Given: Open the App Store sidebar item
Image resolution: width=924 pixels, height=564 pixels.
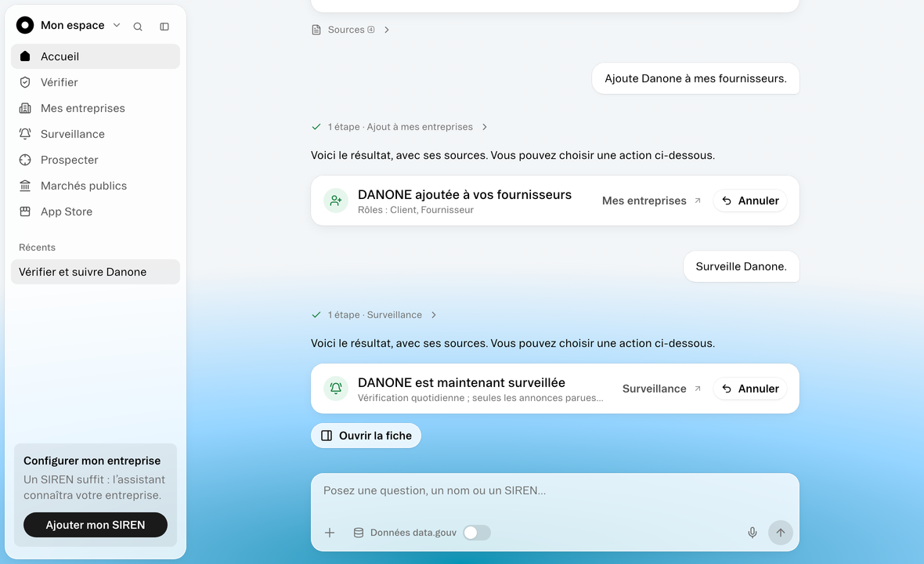Looking at the screenshot, I should (96, 212).
